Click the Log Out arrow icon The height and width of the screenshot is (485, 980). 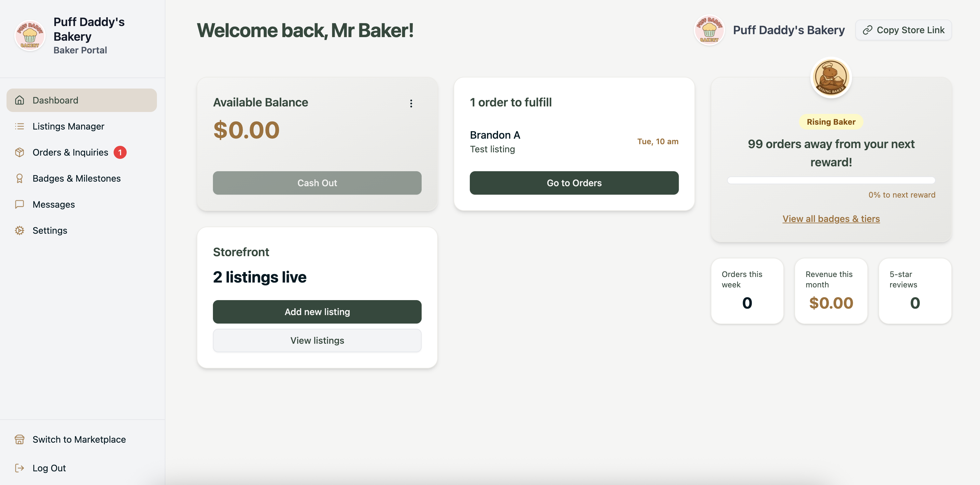click(x=20, y=468)
